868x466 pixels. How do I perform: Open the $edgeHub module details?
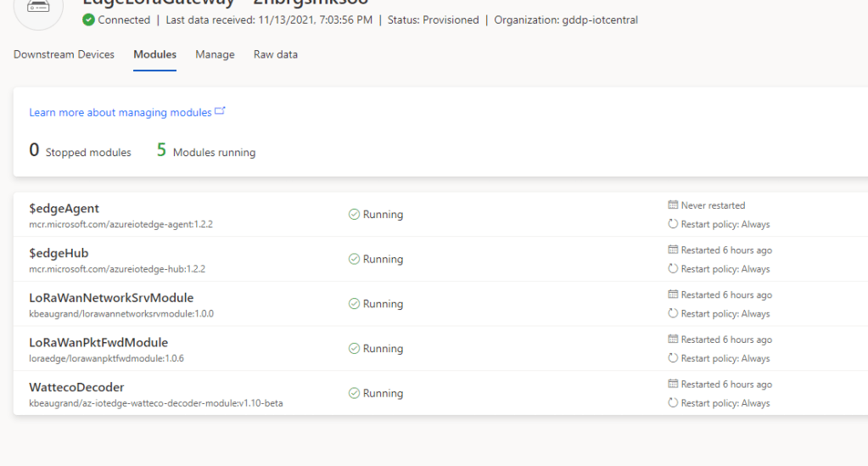coord(59,253)
